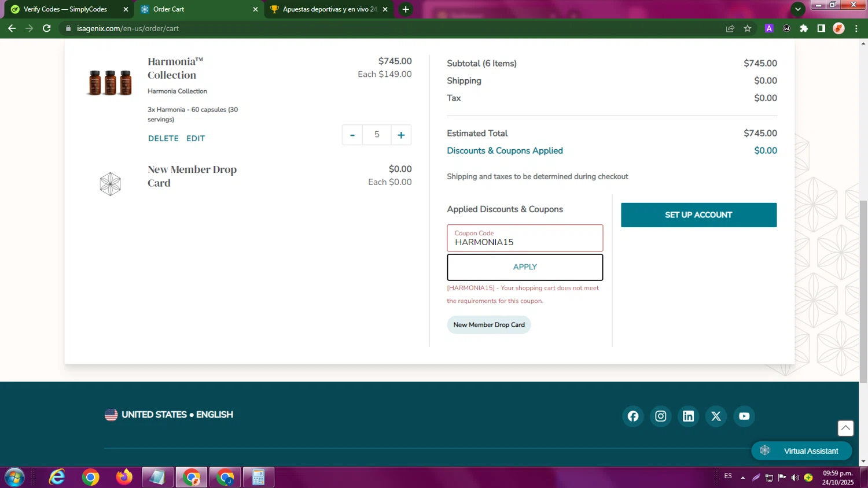
Task: Open YouTube social icon in footer
Action: pyautogui.click(x=744, y=416)
